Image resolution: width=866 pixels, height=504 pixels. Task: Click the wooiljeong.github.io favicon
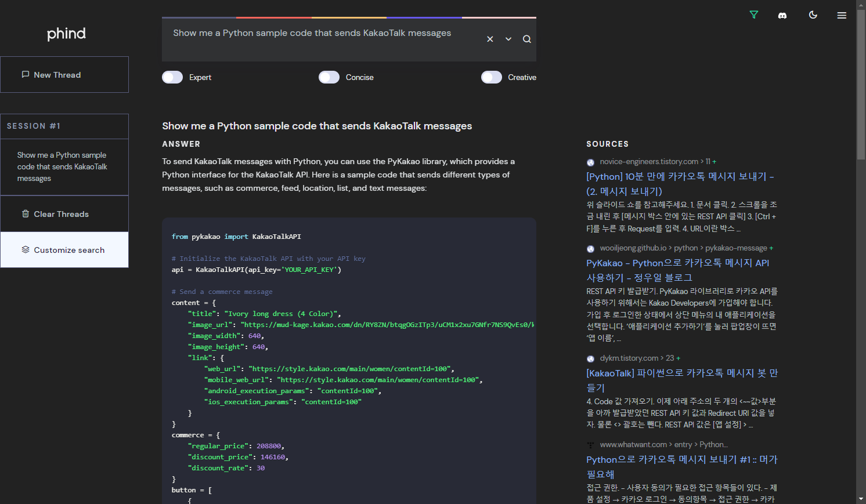tap(590, 249)
